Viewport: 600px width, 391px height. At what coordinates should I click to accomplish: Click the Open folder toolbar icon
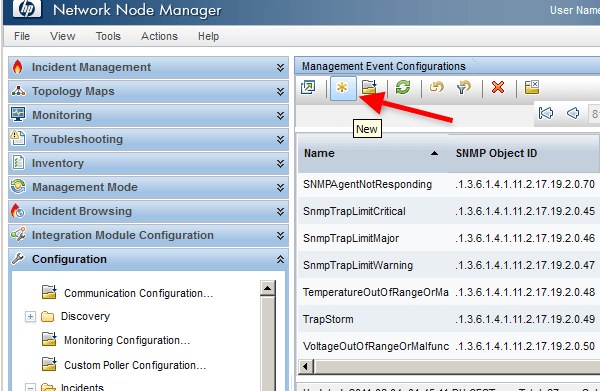369,88
